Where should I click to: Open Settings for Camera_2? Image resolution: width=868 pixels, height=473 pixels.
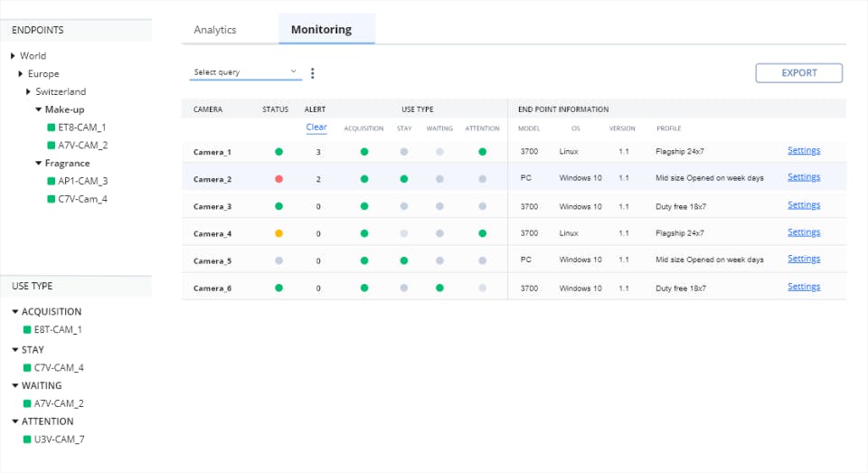coord(803,177)
